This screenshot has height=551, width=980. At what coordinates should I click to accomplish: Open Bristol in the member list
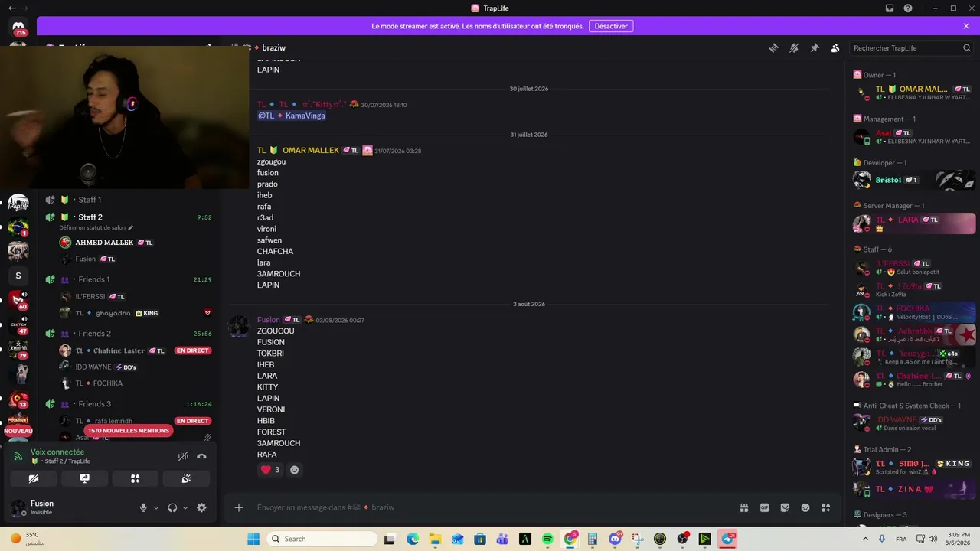click(x=914, y=181)
